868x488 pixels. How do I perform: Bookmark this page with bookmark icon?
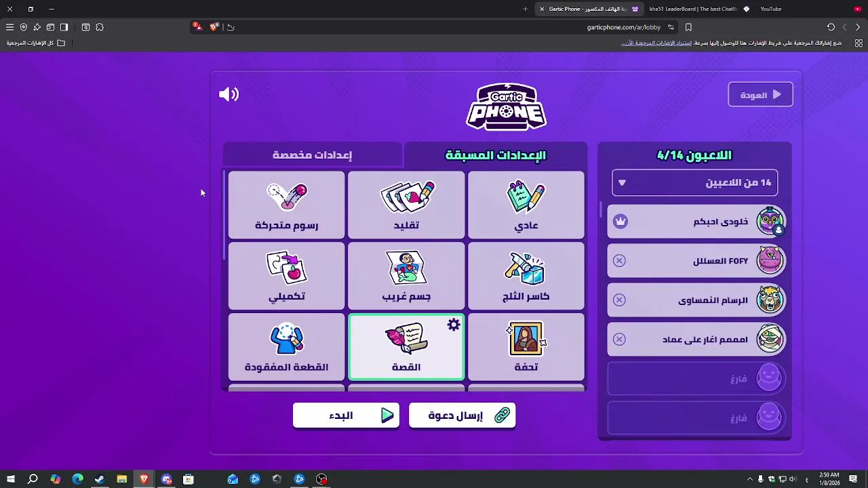(x=688, y=27)
